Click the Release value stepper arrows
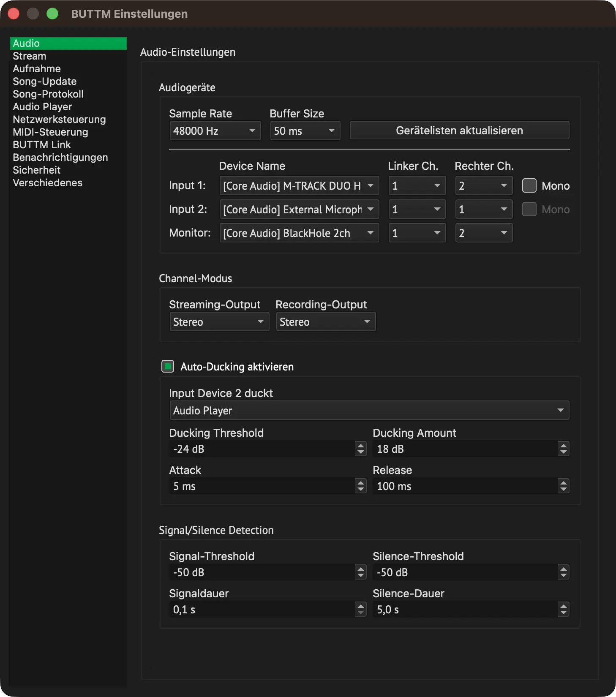The width and height of the screenshot is (616, 697). [563, 486]
